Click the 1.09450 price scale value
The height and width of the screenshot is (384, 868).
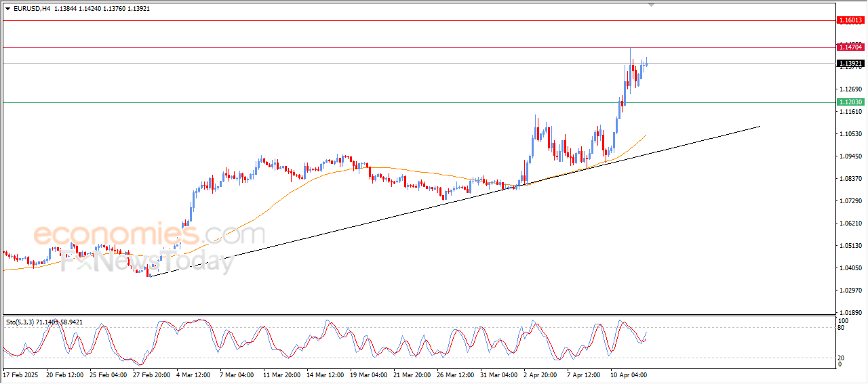[850, 156]
